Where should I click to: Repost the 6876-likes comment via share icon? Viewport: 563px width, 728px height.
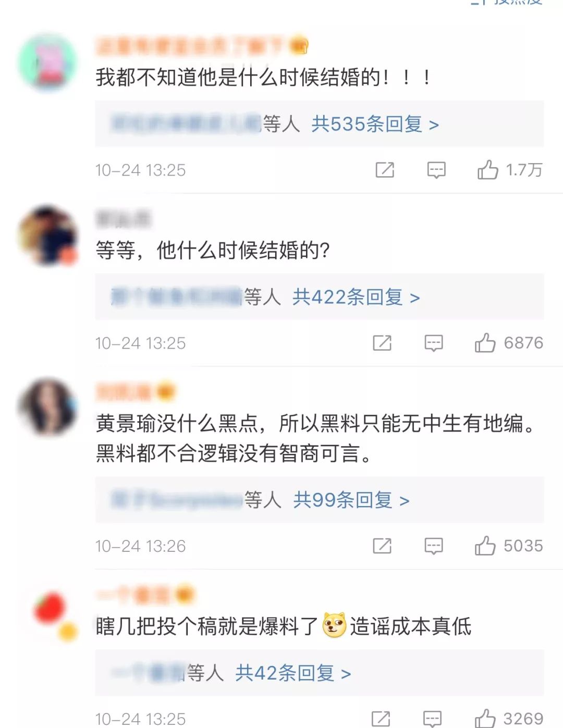coord(382,343)
